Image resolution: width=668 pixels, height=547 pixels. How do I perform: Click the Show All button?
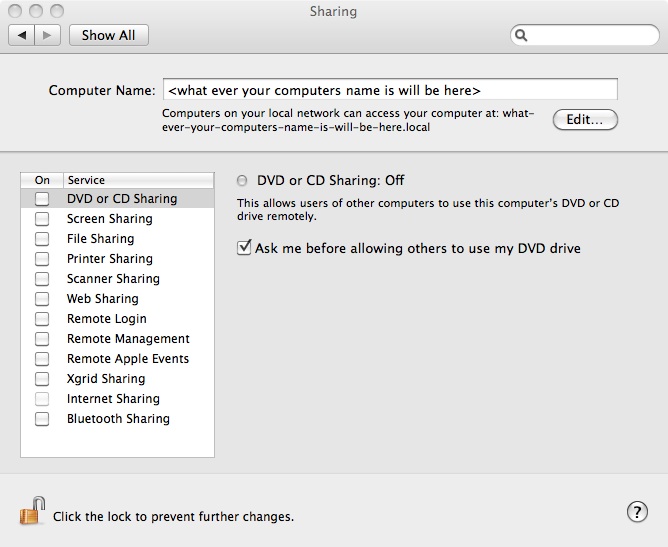(108, 35)
